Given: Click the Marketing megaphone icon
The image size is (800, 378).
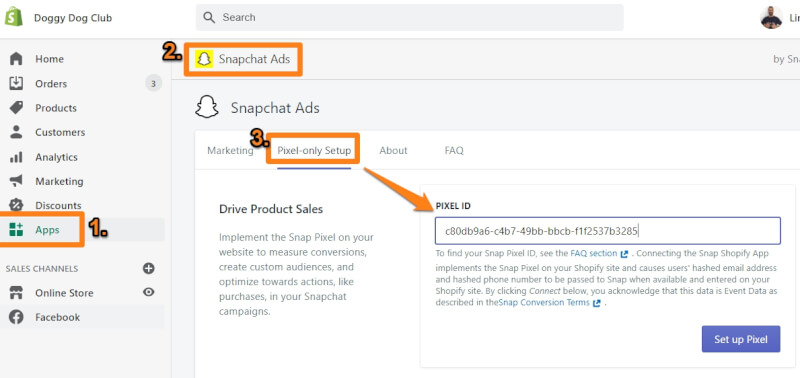Looking at the screenshot, I should 16,181.
